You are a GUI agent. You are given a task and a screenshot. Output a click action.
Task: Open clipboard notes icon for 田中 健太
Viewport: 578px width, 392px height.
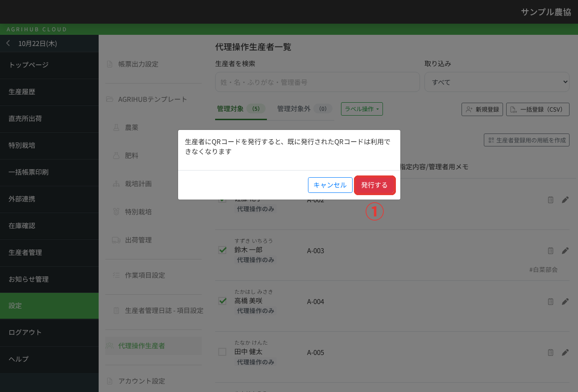[x=550, y=353]
